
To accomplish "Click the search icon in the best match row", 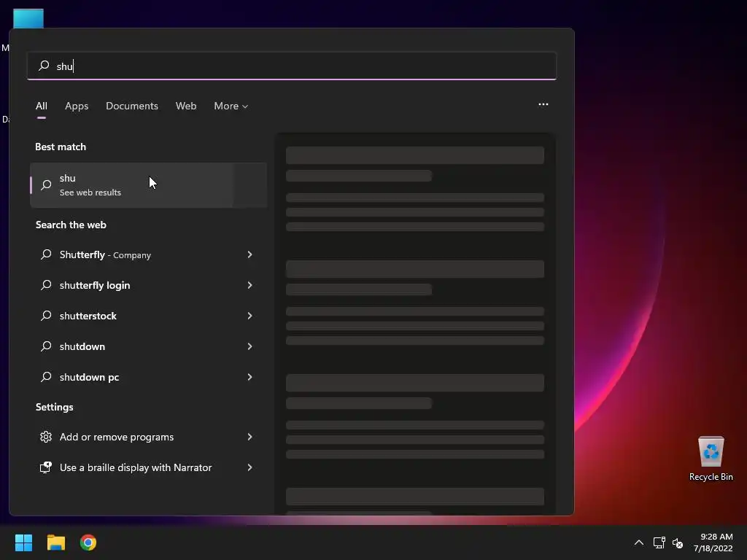I will coord(46,184).
